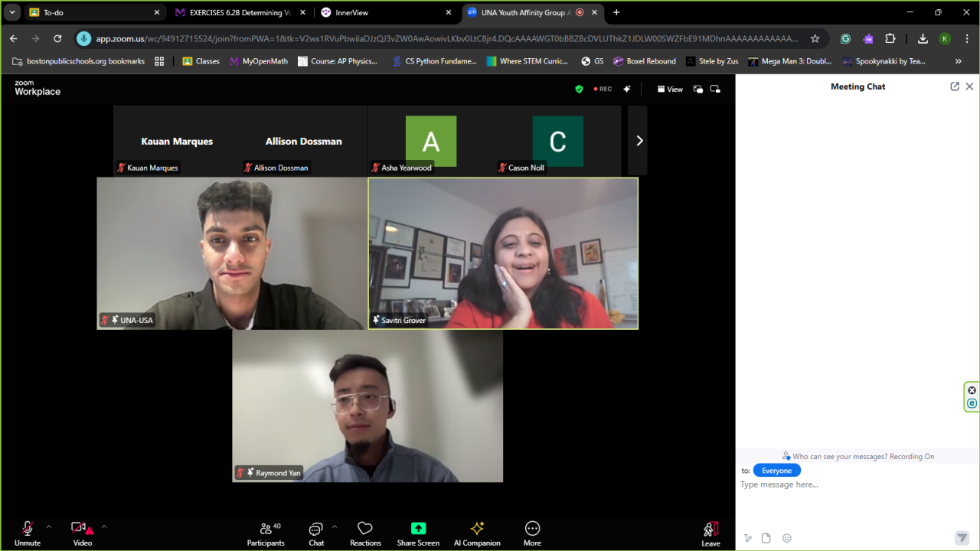Focus the 'Type message here...' chat input
980x551 pixels.
click(x=857, y=484)
